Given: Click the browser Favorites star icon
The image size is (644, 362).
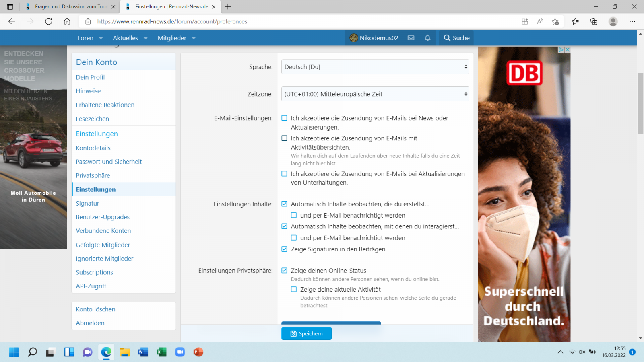Looking at the screenshot, I should pos(575,21).
